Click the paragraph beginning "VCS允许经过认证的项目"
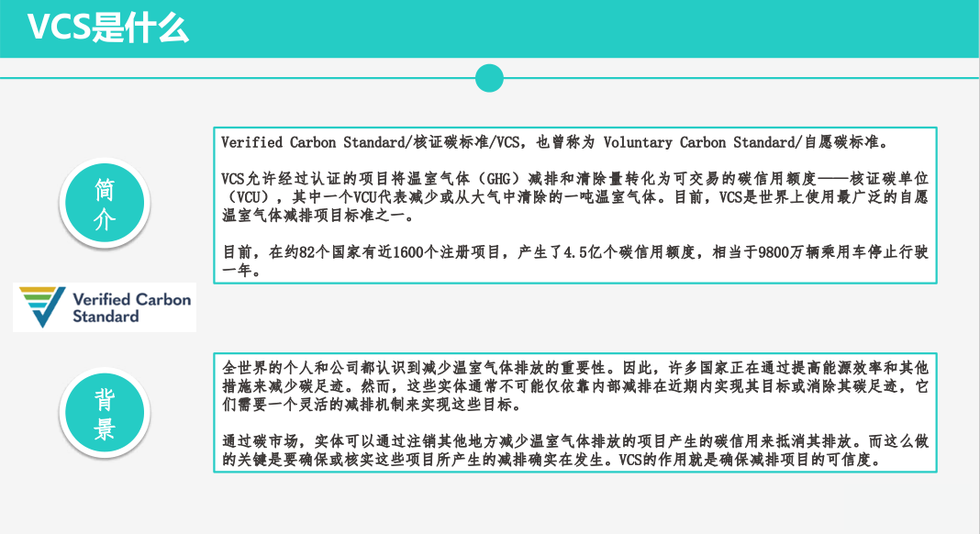This screenshot has width=980, height=534. point(575,197)
